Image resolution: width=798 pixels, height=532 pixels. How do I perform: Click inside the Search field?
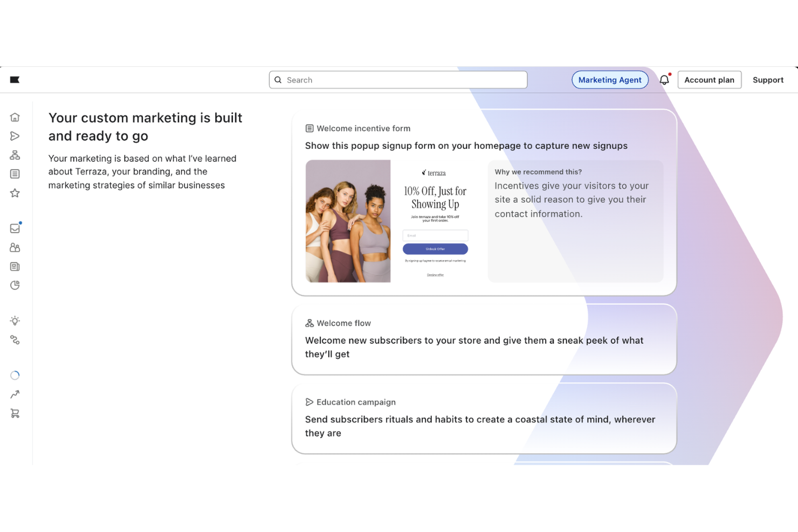[398, 79]
